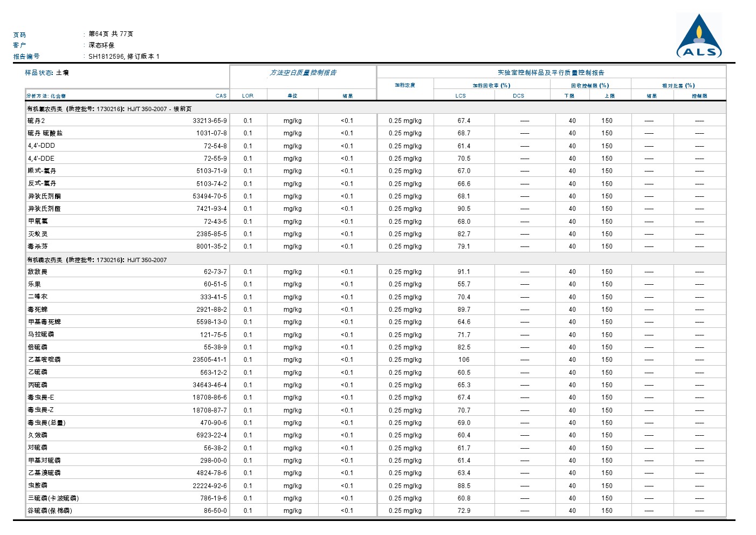
Task: Select the 样品状态: 土壤 label
Action: [47, 73]
